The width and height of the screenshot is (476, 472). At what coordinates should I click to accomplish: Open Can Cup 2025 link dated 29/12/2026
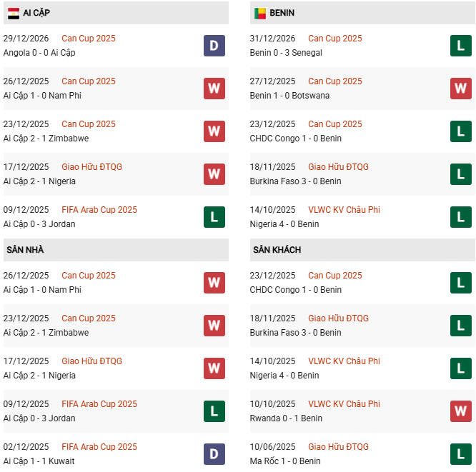tap(89, 39)
